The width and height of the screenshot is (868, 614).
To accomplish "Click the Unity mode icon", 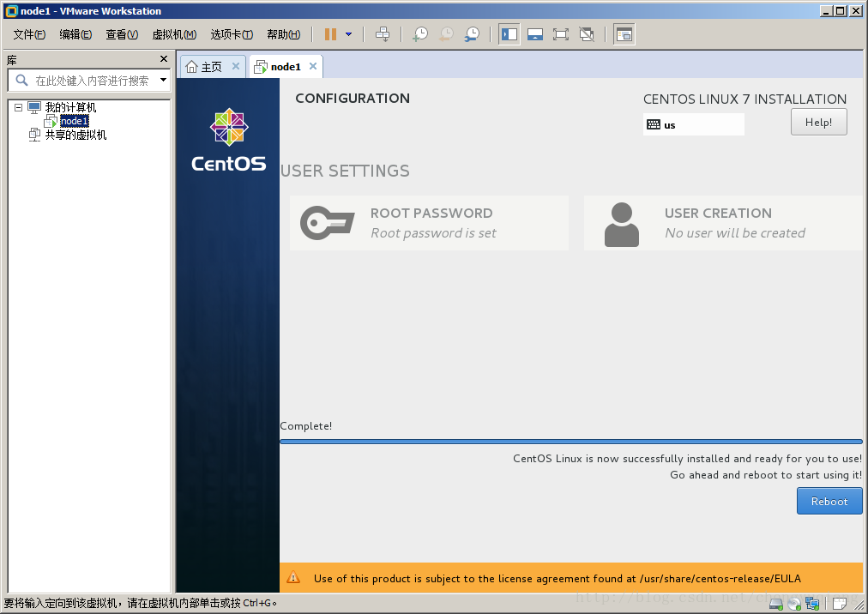I will (587, 34).
